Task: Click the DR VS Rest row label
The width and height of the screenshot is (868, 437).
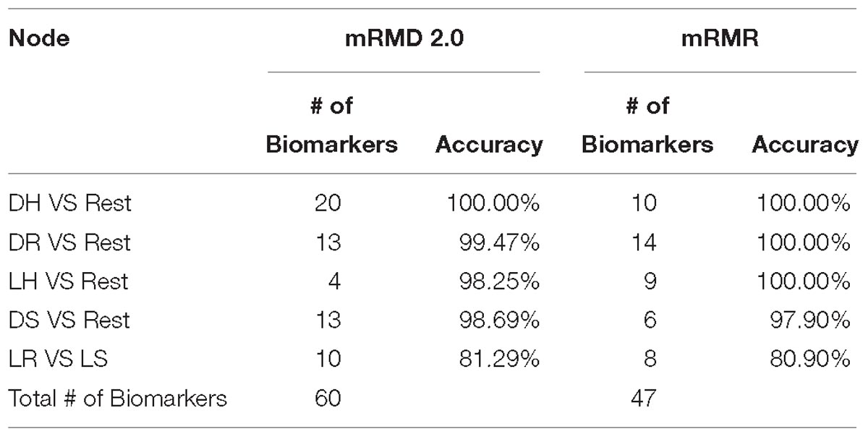Action: (x=70, y=242)
